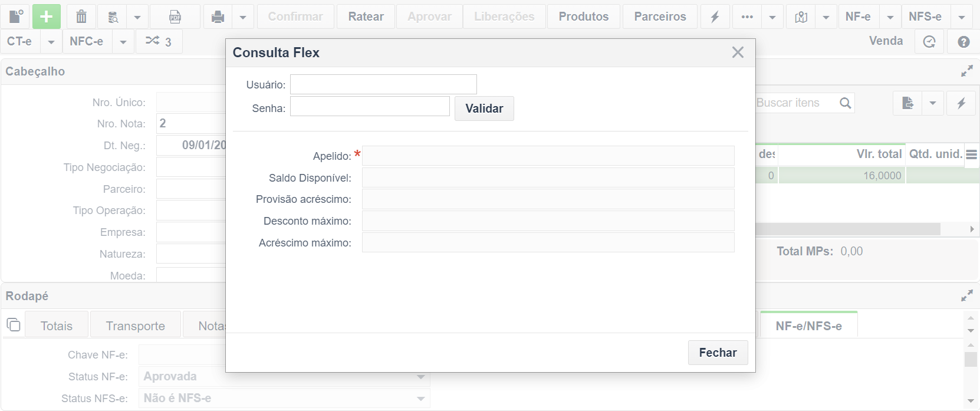Switch to the NF-e/NFS-e tab
Screen dimensions: 980x411
pos(808,325)
